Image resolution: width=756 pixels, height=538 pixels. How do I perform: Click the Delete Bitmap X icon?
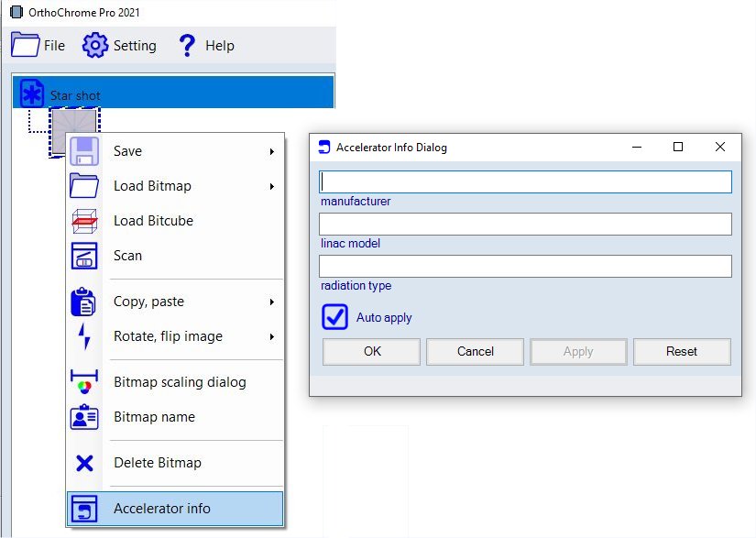pos(84,463)
